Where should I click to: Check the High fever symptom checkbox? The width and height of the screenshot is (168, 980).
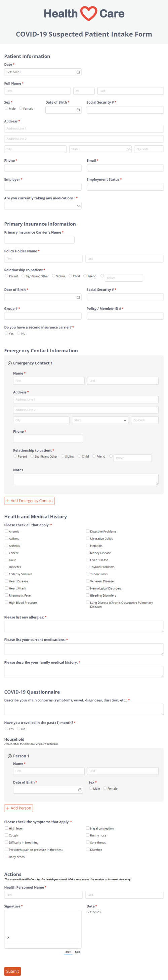pyautogui.click(x=6, y=828)
